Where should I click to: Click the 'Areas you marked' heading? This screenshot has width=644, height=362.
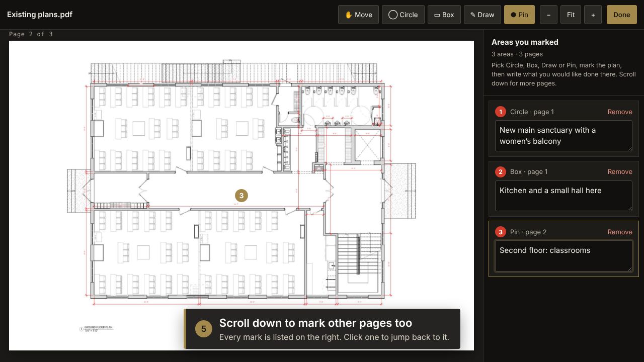pyautogui.click(x=525, y=42)
